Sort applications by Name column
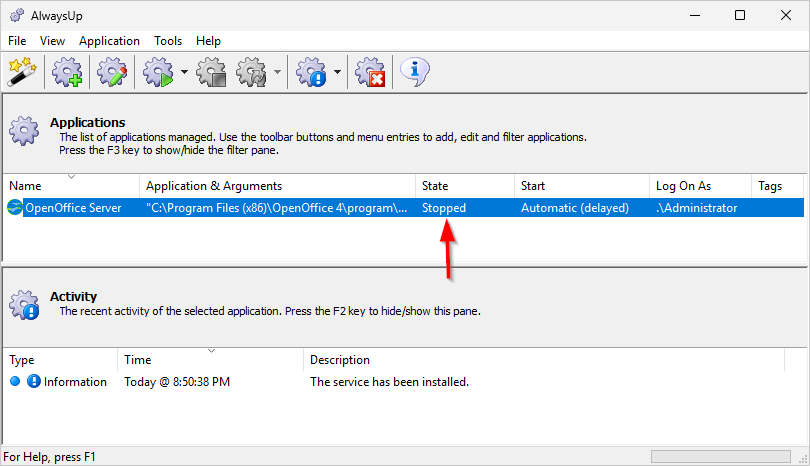 (71, 186)
